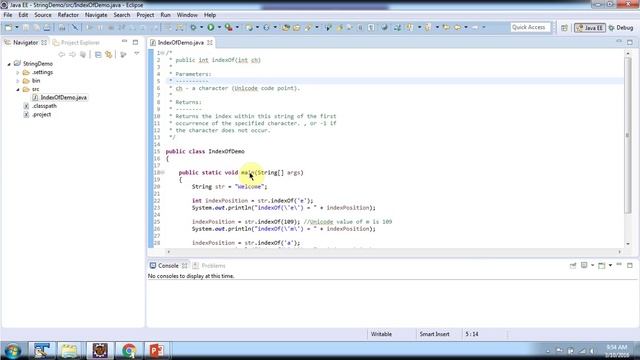This screenshot has height=360, width=640.
Task: Click the Quick Access search field
Action: point(530,27)
